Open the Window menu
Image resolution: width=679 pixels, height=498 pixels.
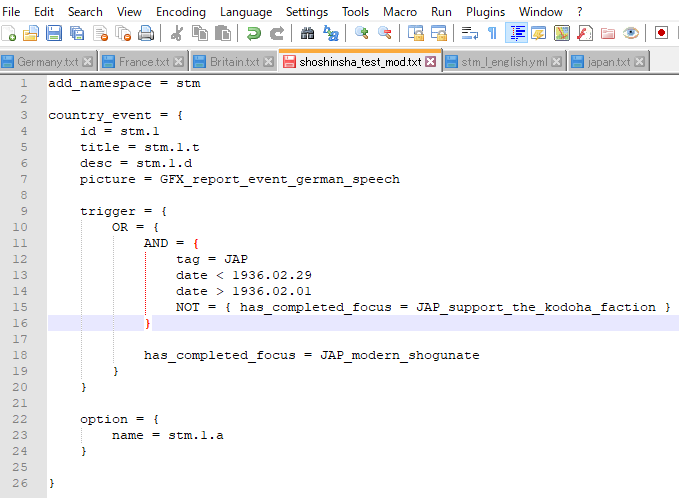(x=541, y=12)
